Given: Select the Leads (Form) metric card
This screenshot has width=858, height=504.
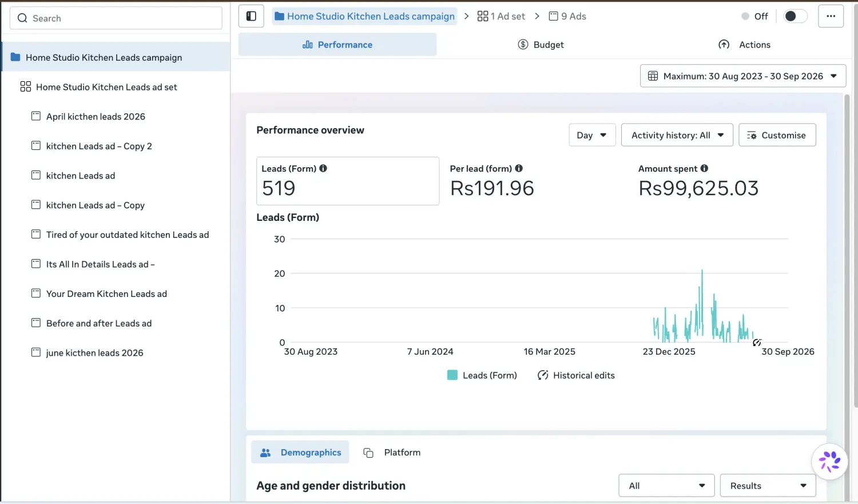Looking at the screenshot, I should 348,181.
